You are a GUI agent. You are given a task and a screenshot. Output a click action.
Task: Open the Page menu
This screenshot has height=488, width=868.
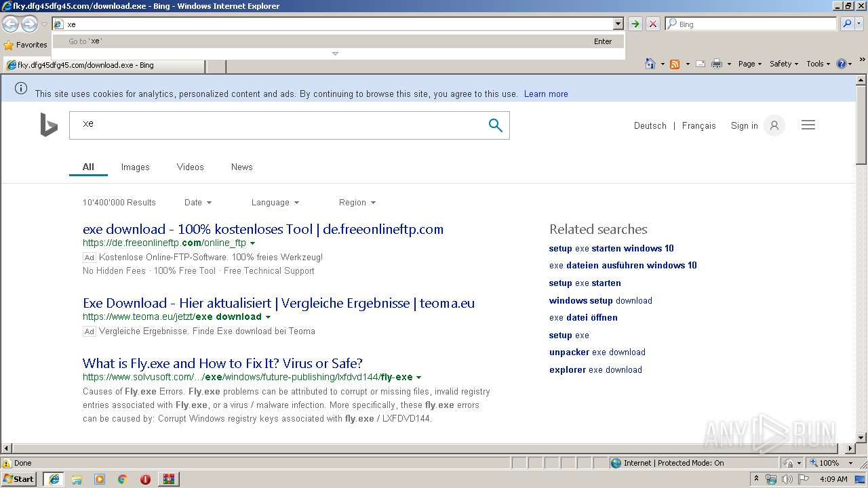[x=750, y=64]
